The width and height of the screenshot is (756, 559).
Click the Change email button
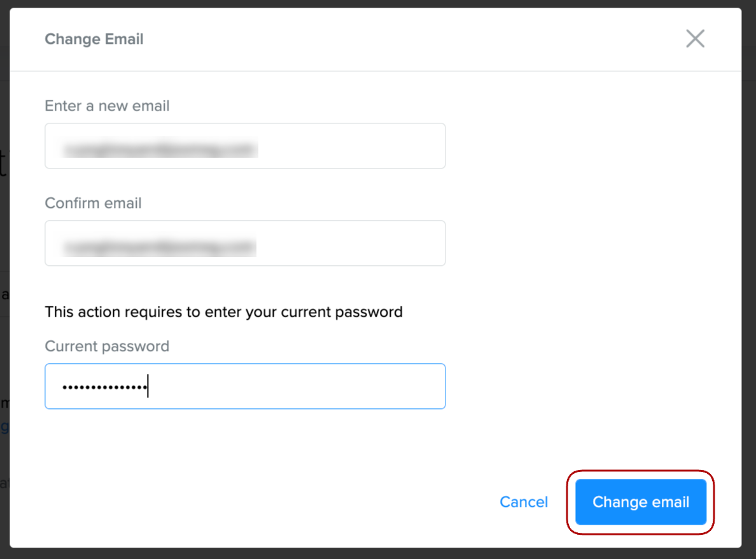(641, 502)
